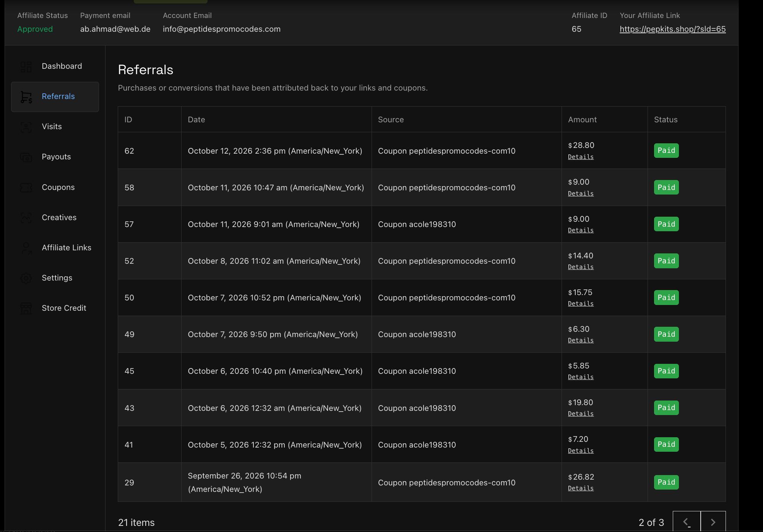
Task: Go to previous page of referrals
Action: [x=687, y=522]
